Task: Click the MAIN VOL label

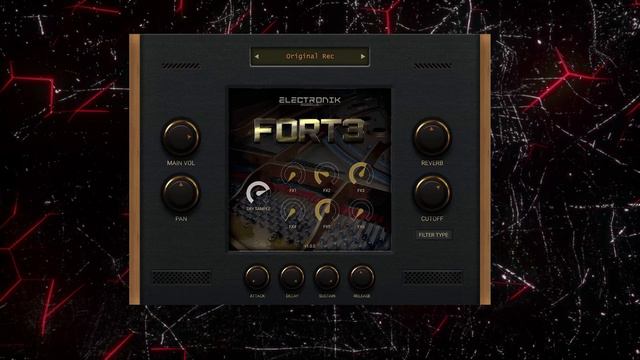Action: (181, 163)
